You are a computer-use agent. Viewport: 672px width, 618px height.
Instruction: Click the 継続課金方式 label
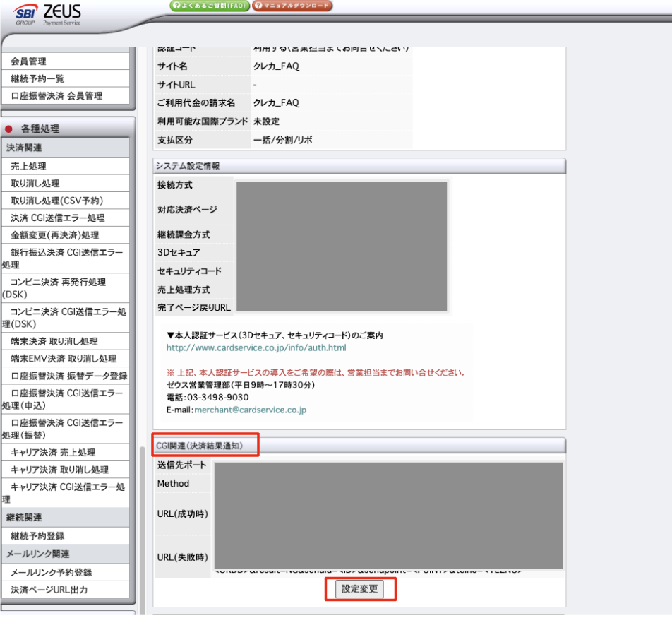[x=184, y=234]
